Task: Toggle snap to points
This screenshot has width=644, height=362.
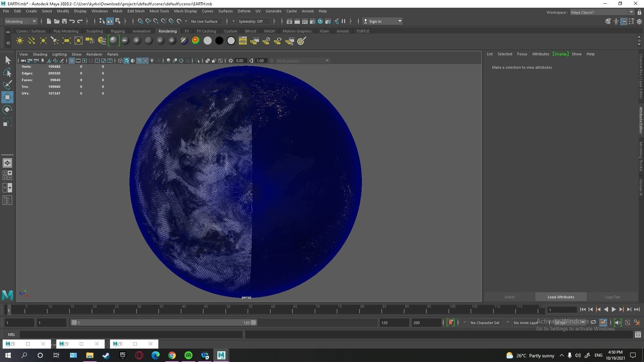Action: [x=156, y=21]
